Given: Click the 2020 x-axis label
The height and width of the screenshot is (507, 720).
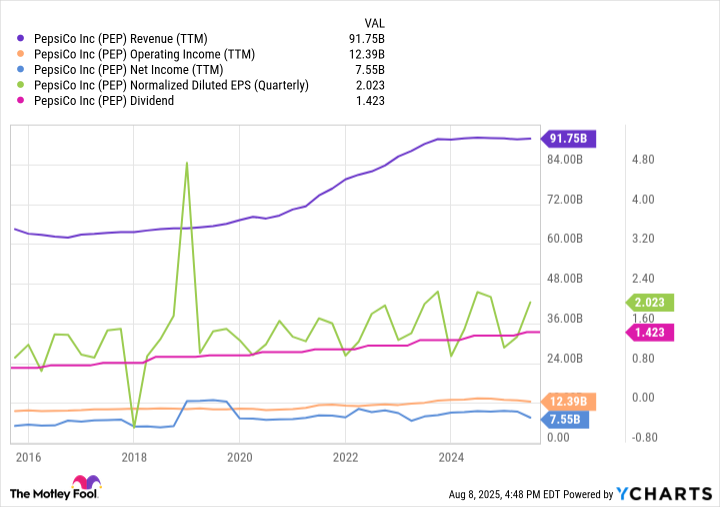Looking at the screenshot, I should click(x=240, y=458).
